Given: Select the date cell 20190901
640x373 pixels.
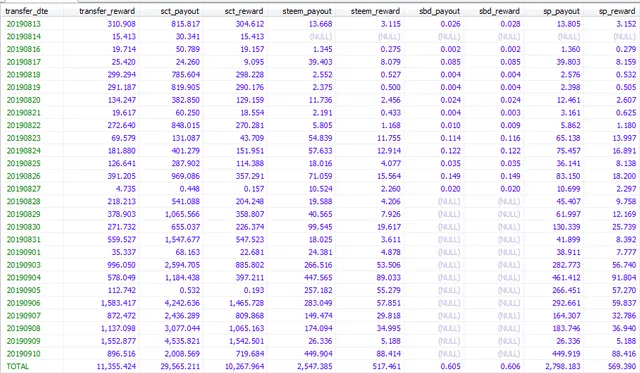Looking at the screenshot, I should [24, 252].
